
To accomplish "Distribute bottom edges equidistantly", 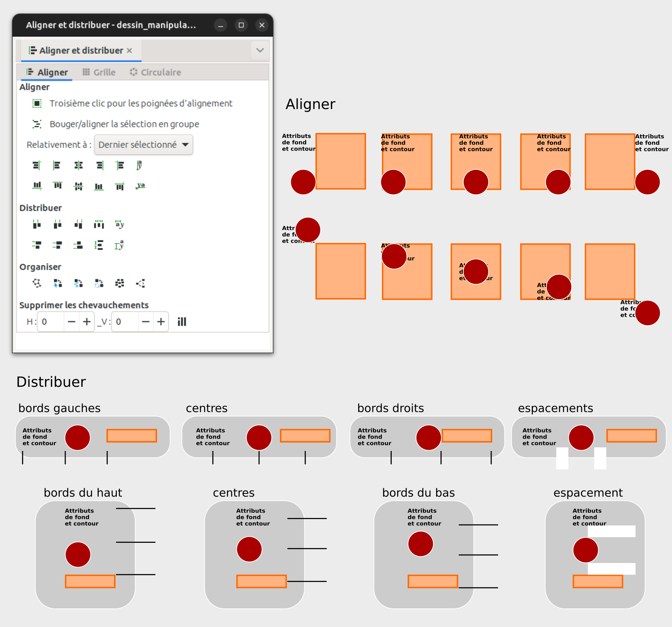I will [x=78, y=245].
